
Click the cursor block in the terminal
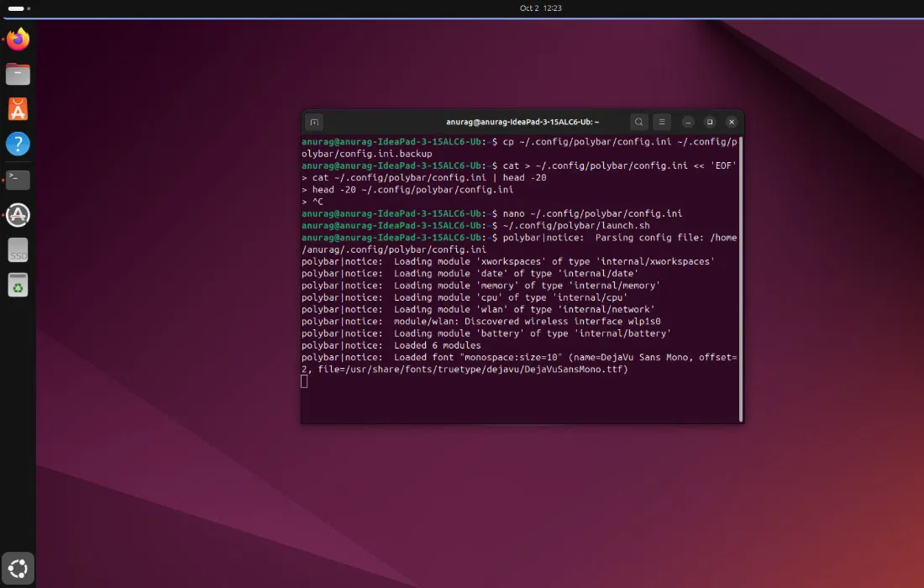point(304,381)
